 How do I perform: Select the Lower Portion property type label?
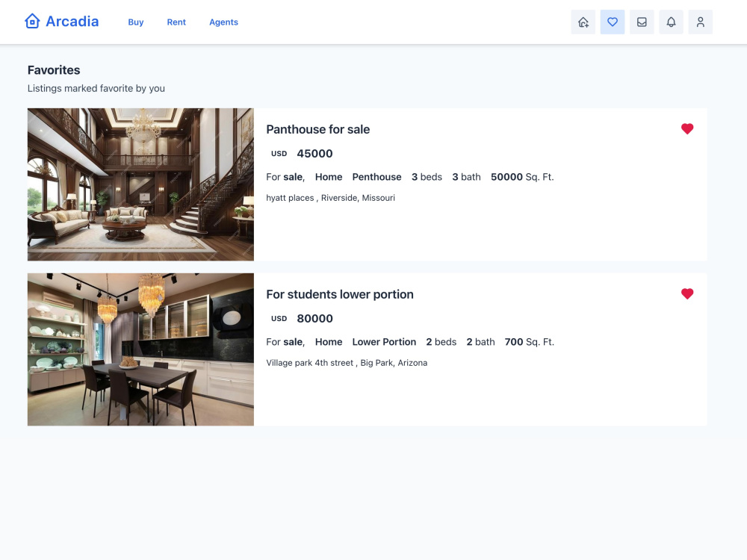pyautogui.click(x=384, y=342)
